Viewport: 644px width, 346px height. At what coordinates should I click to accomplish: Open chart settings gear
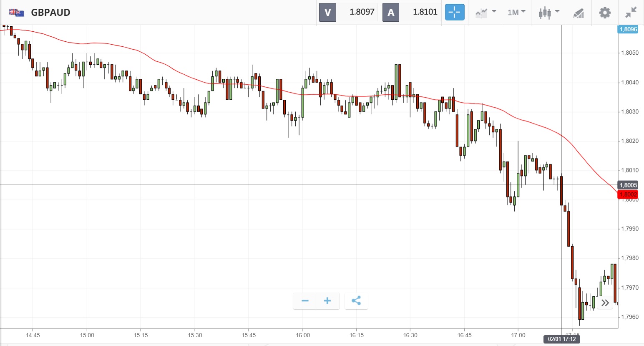click(x=605, y=13)
